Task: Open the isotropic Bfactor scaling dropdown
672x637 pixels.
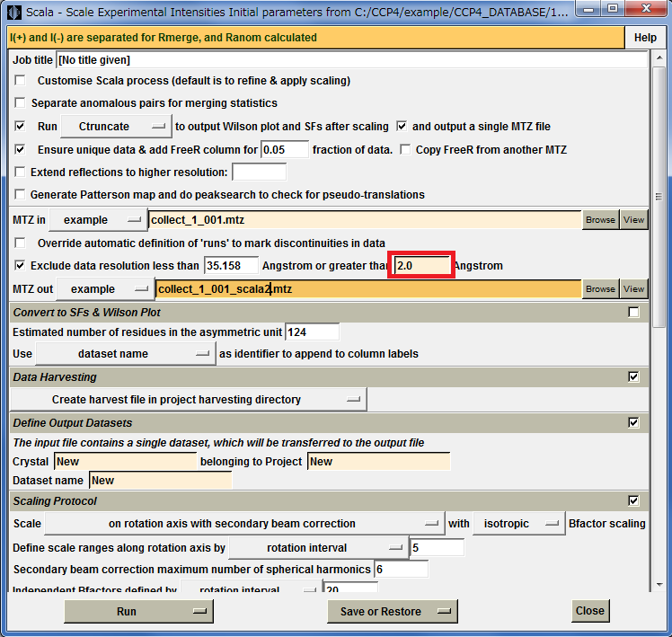Action: (x=517, y=524)
